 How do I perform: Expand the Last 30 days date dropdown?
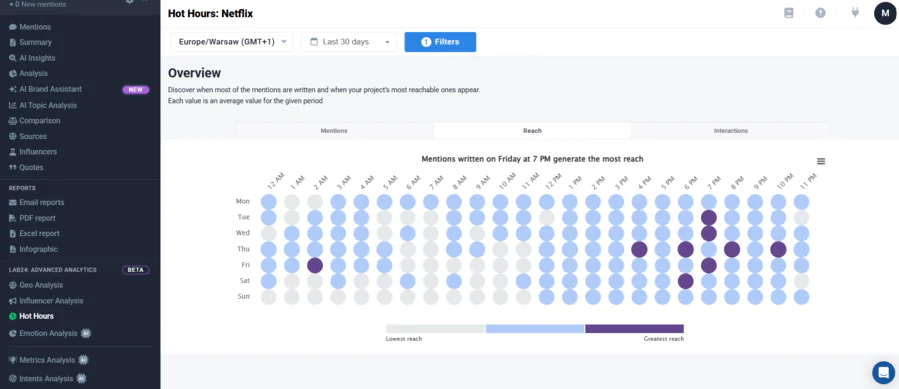click(x=349, y=42)
